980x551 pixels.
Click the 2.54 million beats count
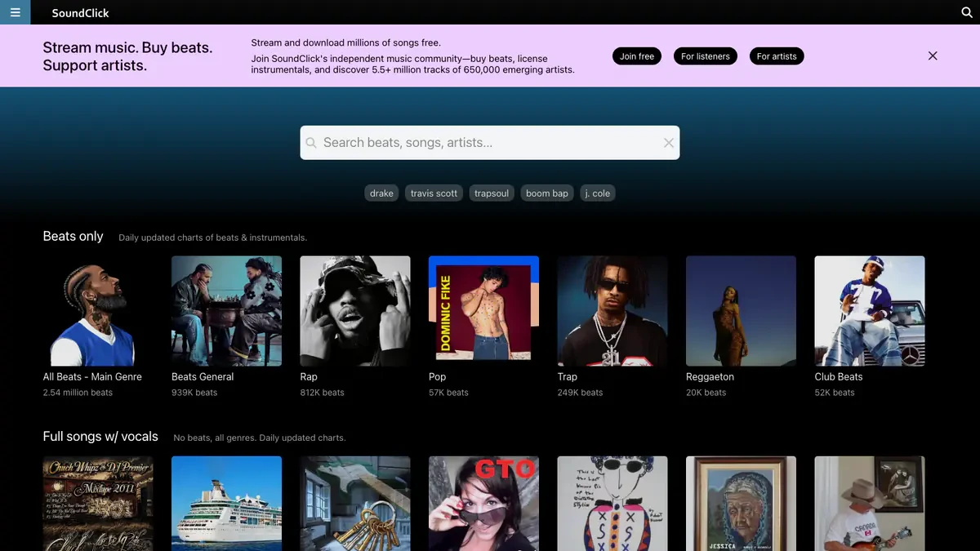pyautogui.click(x=78, y=393)
